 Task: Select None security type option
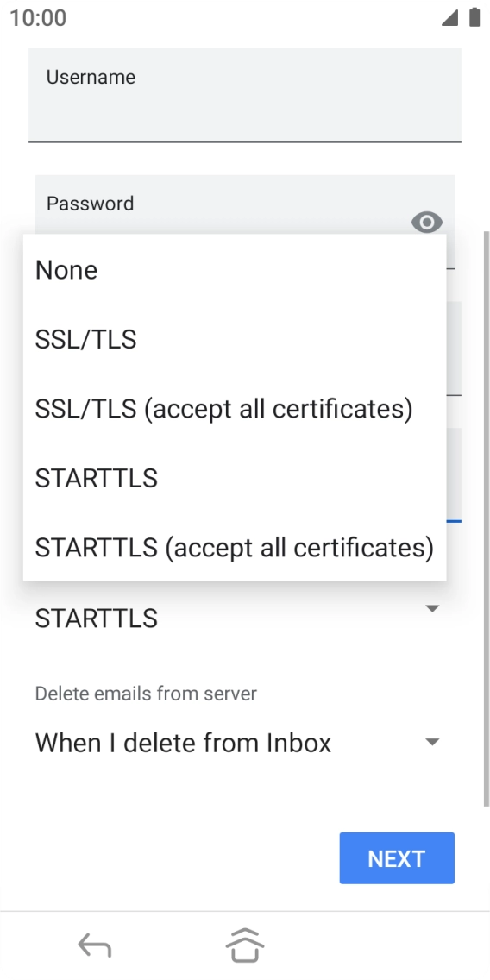coord(235,270)
